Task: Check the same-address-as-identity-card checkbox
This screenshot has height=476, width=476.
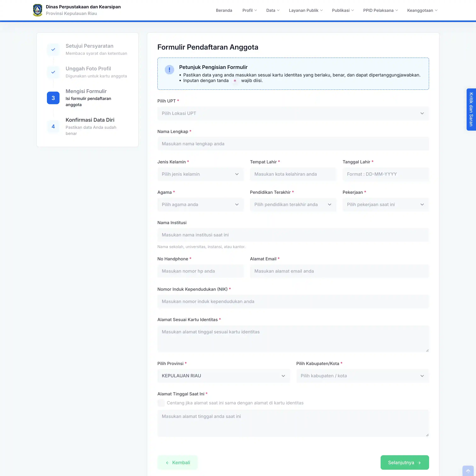Action: [x=161, y=403]
